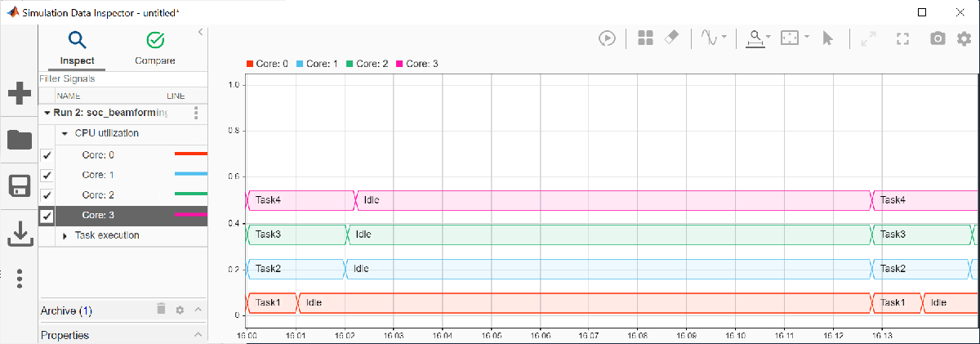The image size is (980, 344).
Task: Collapse the Run 2: soc_beamforming node
Action: tap(47, 113)
